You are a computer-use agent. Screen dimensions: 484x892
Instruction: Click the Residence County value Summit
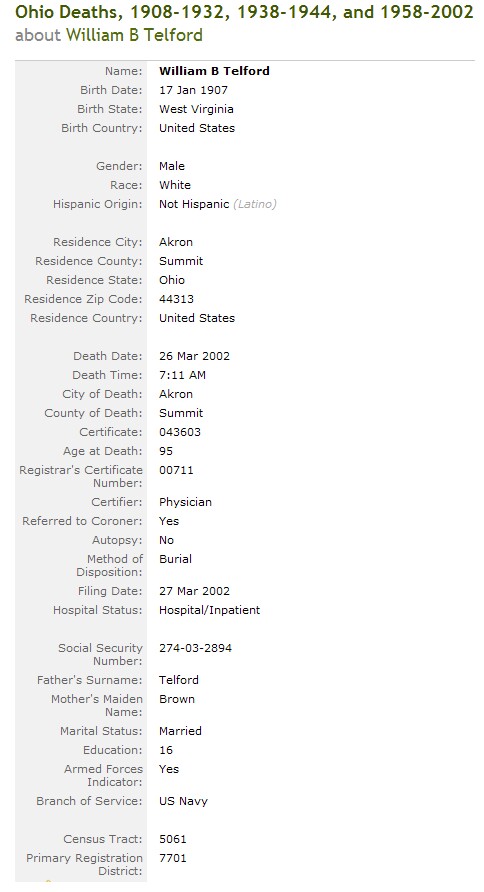click(181, 261)
